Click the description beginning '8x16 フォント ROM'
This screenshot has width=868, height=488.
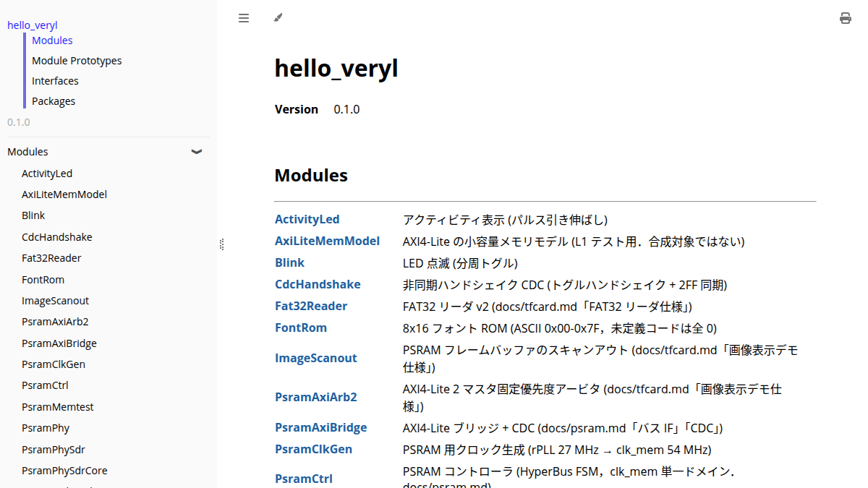tap(560, 328)
